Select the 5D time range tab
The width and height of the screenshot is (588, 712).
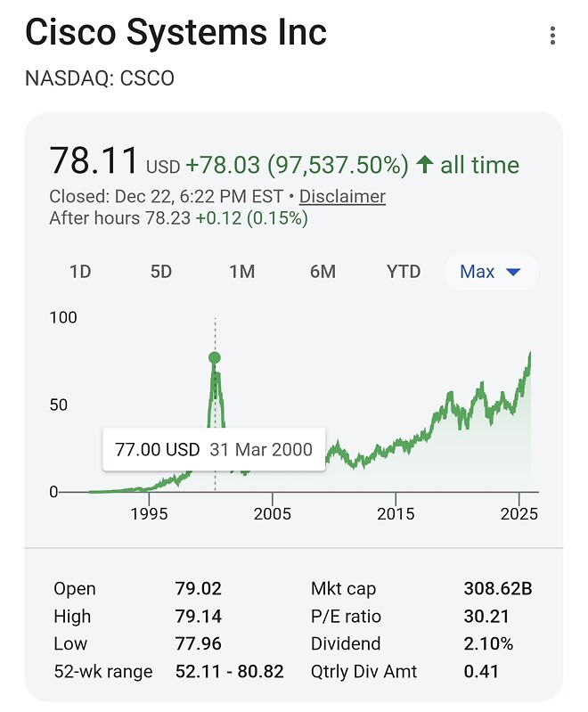(x=161, y=272)
